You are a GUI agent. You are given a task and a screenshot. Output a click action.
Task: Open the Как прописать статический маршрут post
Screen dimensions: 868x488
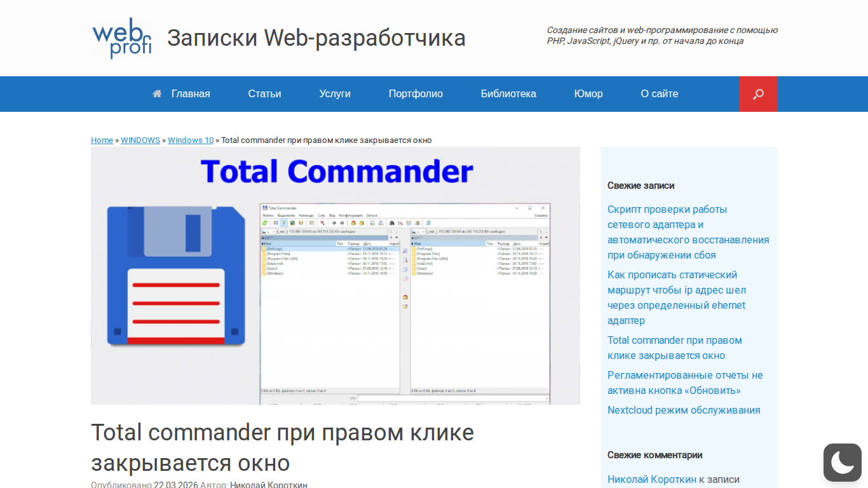click(677, 298)
